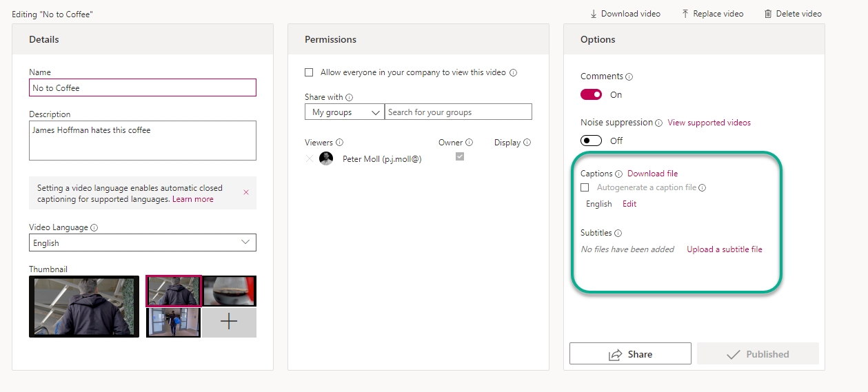The height and width of the screenshot is (392, 868).
Task: Click the info icon next to Subtitles
Action: coord(618,234)
